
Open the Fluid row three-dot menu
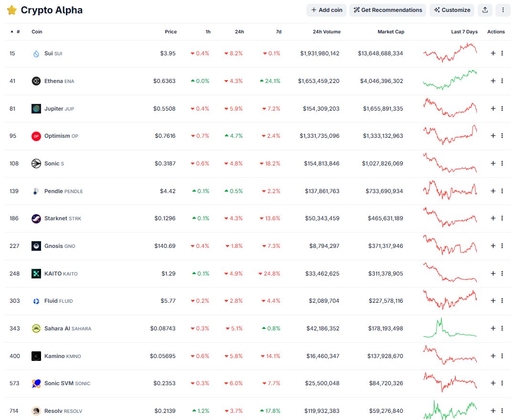502,300
